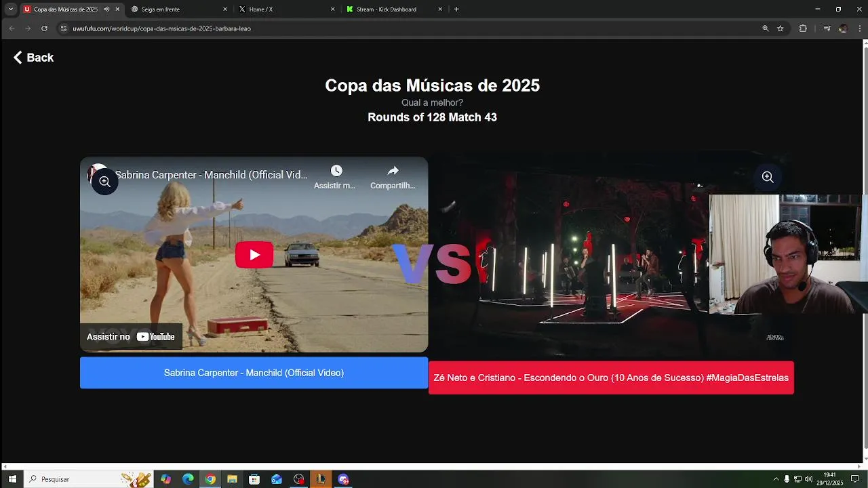The height and width of the screenshot is (488, 868).
Task: Click the browser back navigation arrow
Action: (12, 28)
